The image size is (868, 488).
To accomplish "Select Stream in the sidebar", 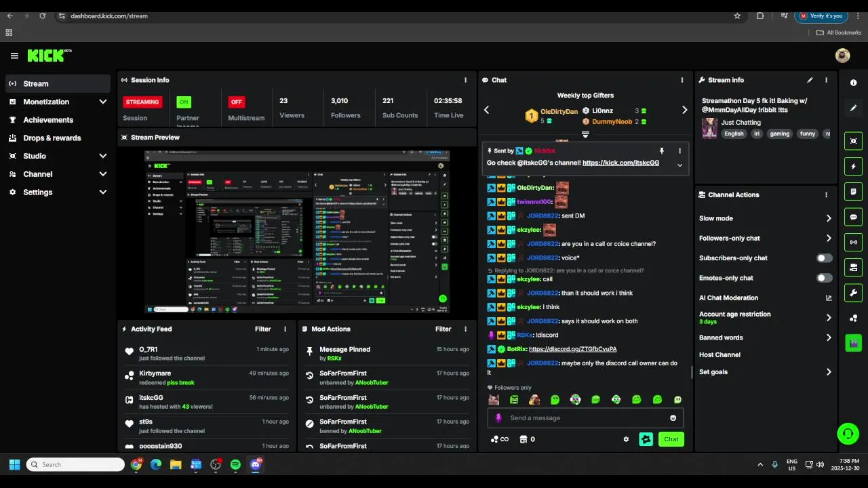I will point(57,84).
